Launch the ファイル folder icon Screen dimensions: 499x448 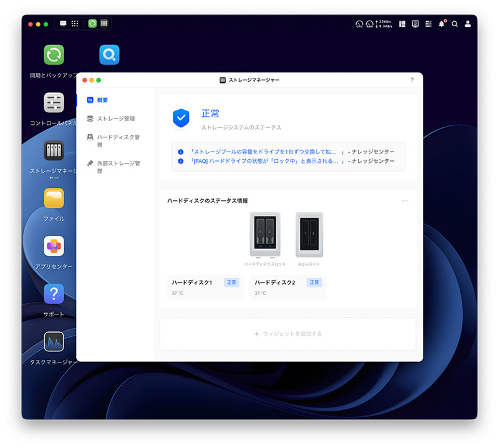point(54,198)
